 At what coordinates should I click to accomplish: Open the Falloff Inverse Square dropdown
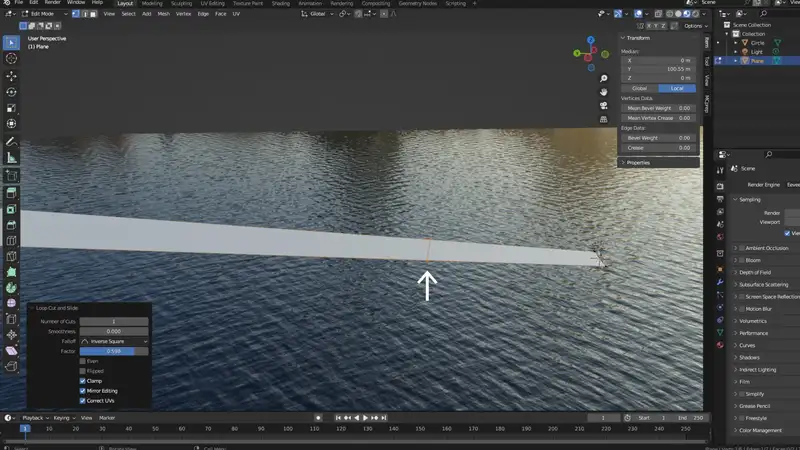(114, 341)
